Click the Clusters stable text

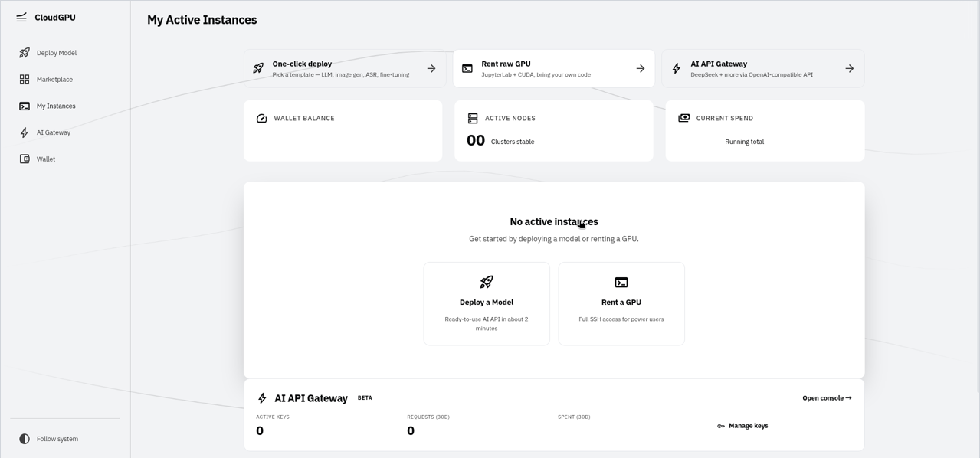pos(513,142)
